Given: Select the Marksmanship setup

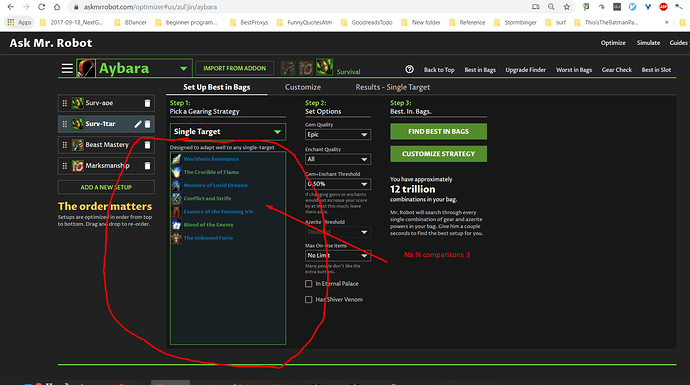Looking at the screenshot, I should pos(107,166).
